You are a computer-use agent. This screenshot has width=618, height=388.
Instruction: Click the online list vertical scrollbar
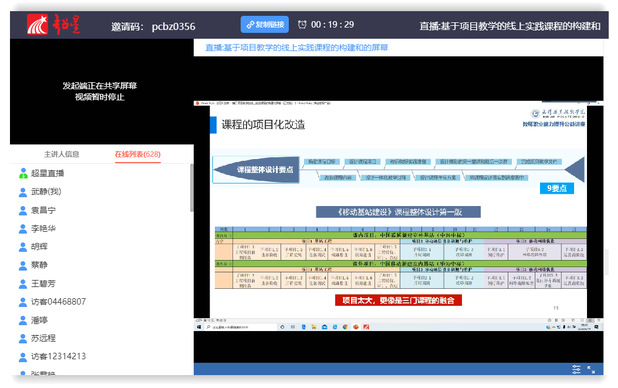click(x=192, y=188)
